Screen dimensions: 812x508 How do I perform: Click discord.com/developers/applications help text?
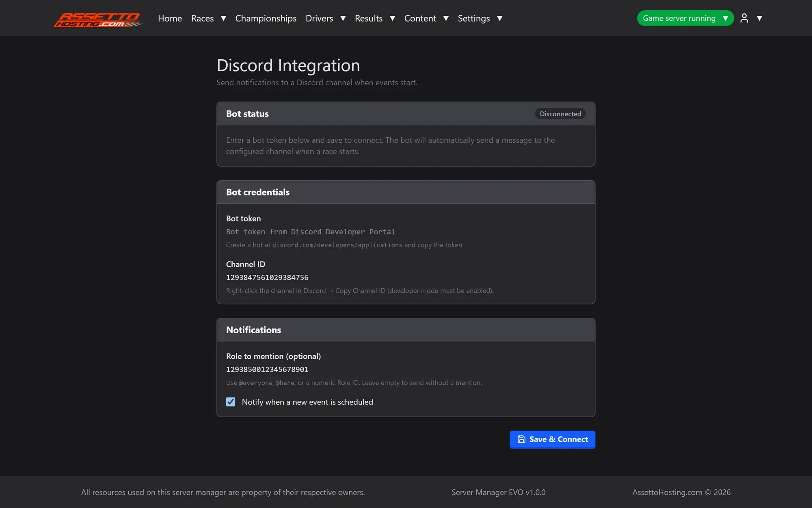point(337,245)
